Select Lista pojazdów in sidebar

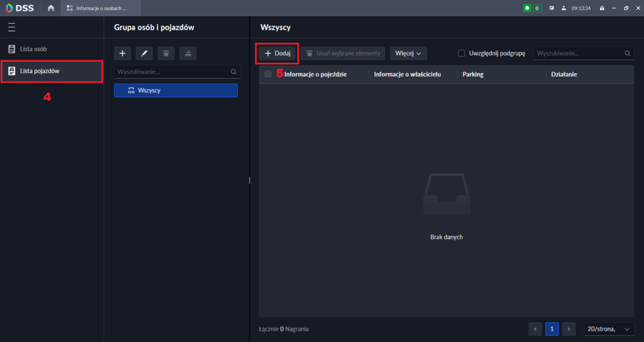pos(40,71)
